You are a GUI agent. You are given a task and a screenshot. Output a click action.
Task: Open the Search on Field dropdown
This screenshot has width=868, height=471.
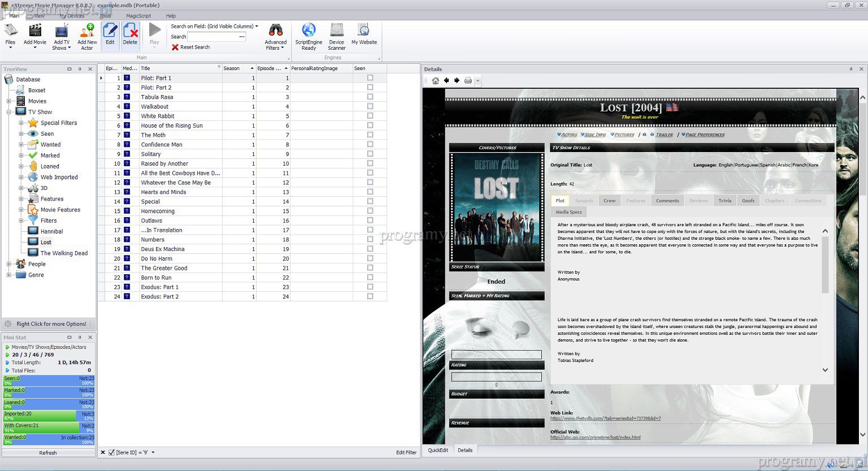[256, 27]
